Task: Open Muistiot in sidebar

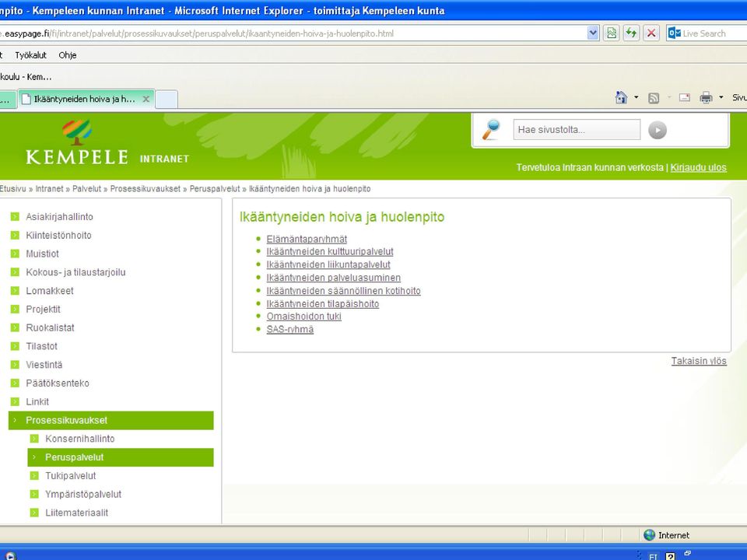Action: coord(42,254)
